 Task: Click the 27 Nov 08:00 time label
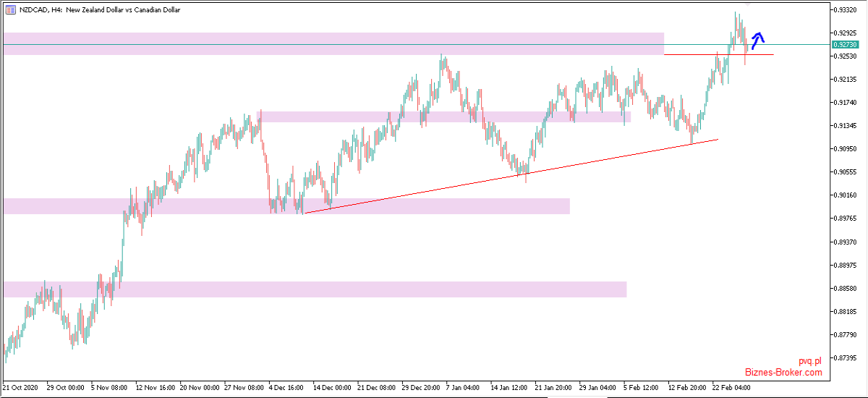[244, 387]
